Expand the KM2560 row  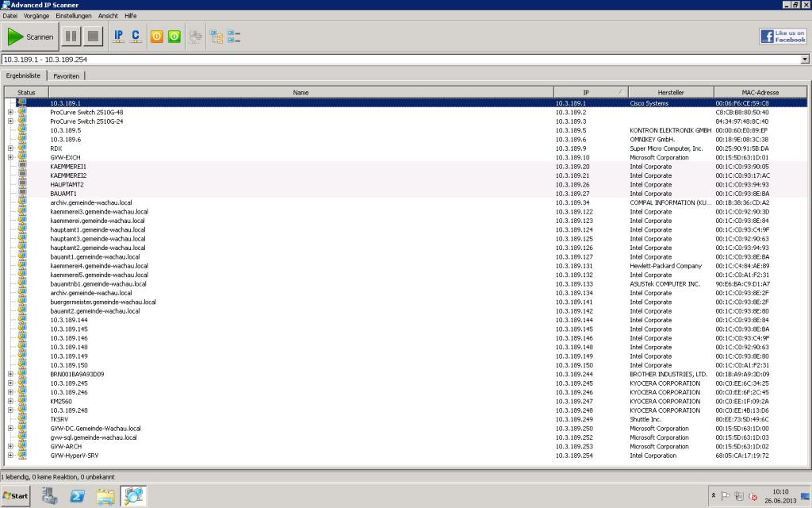10,401
